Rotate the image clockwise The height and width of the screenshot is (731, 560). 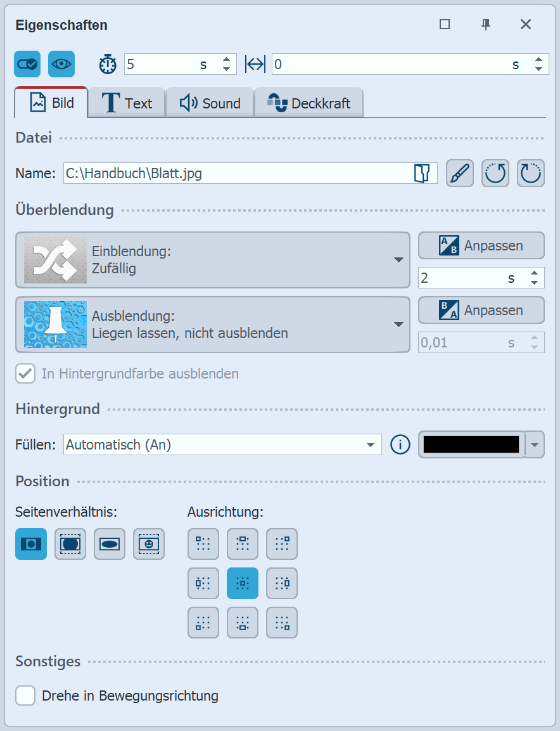pyautogui.click(x=530, y=172)
